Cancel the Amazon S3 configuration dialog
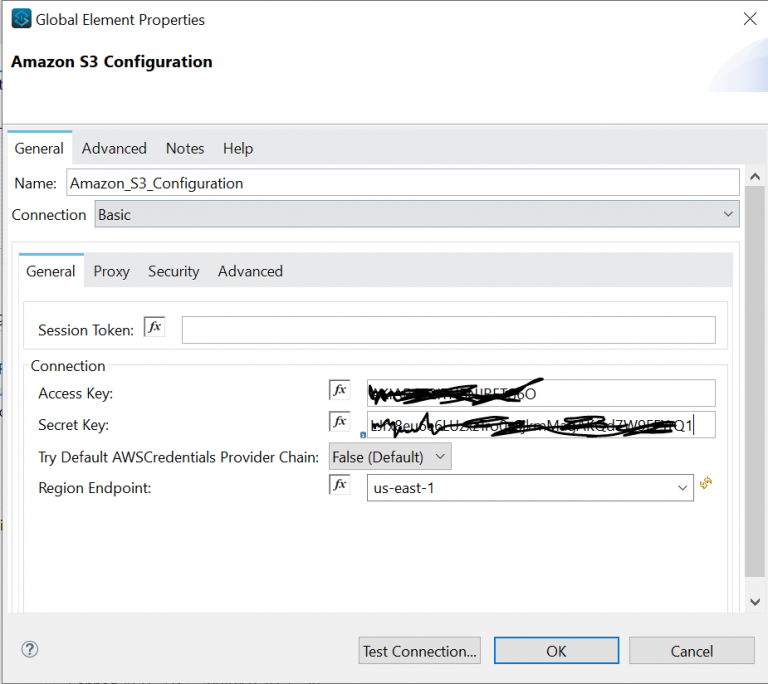 coord(692,651)
